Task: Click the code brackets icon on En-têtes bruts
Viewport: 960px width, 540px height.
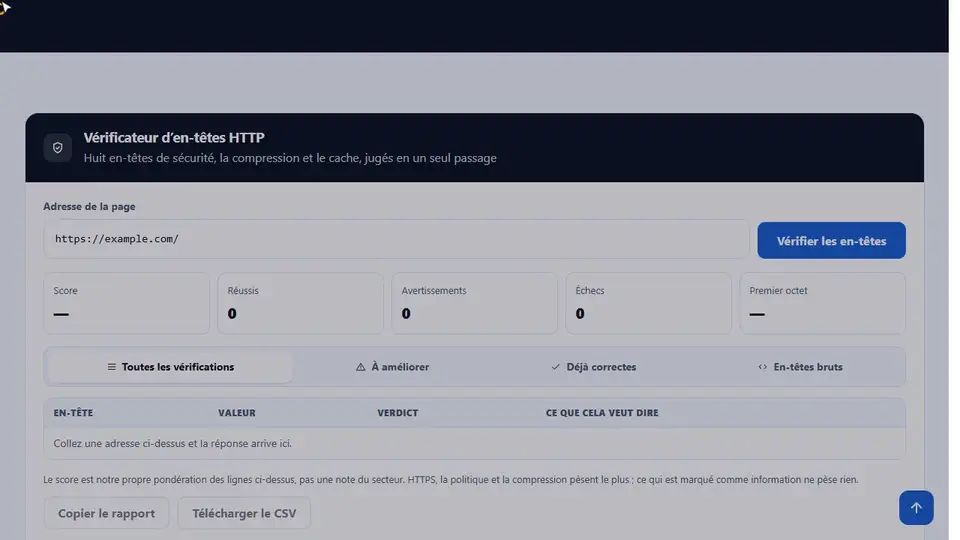Action: pyautogui.click(x=762, y=367)
